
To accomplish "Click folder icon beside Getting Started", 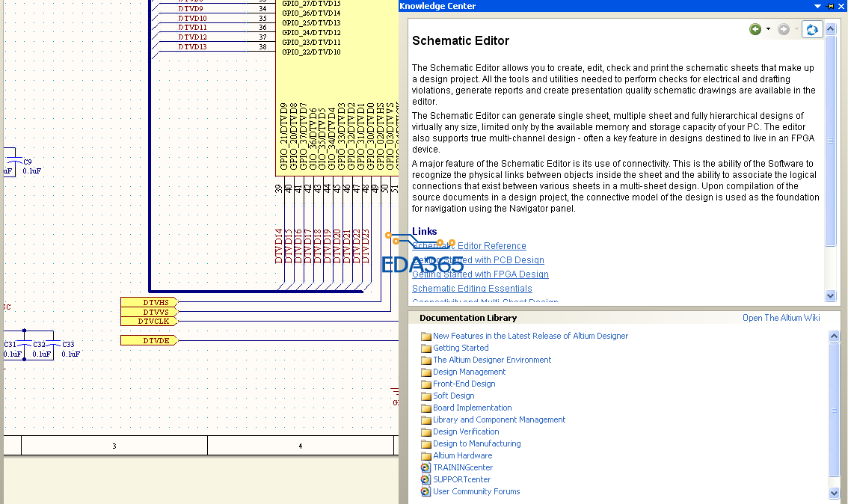I will (425, 348).
